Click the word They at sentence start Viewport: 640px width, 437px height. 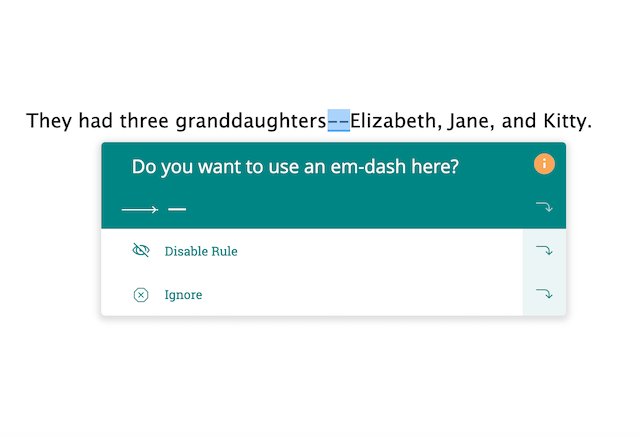click(49, 121)
